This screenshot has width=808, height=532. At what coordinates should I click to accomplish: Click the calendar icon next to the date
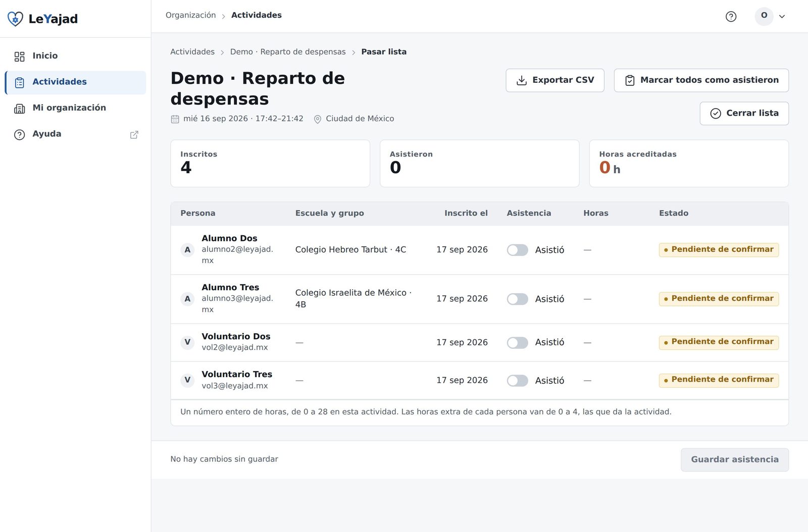click(175, 119)
